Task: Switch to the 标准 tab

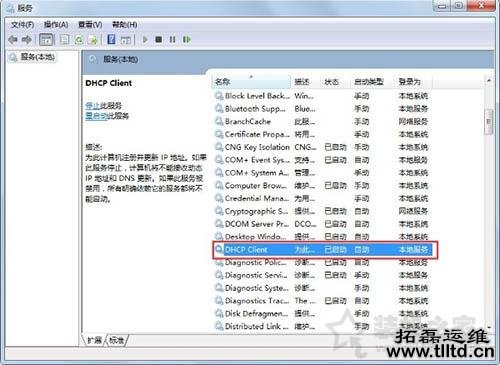Action: (116, 340)
